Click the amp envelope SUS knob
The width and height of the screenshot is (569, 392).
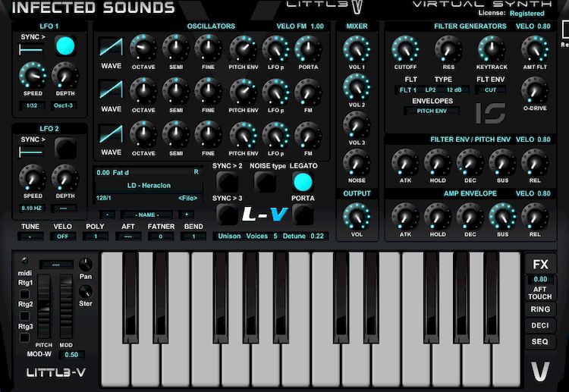point(502,216)
